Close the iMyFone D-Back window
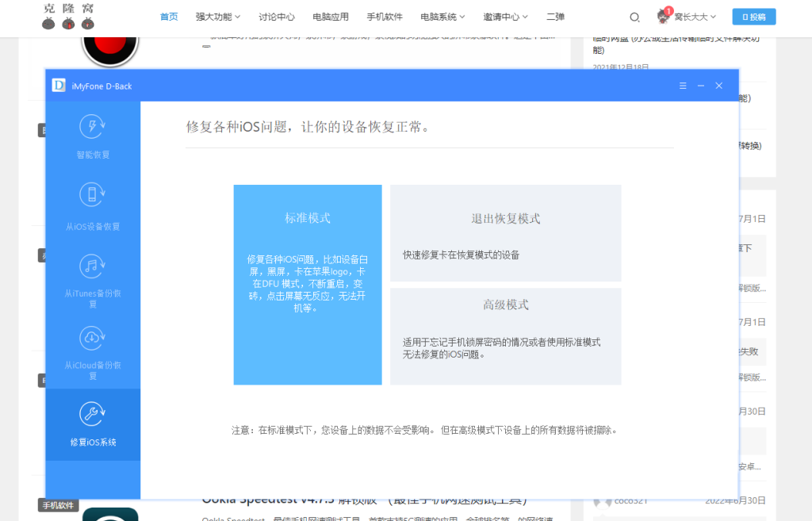Image resolution: width=812 pixels, height=521 pixels. [x=718, y=86]
